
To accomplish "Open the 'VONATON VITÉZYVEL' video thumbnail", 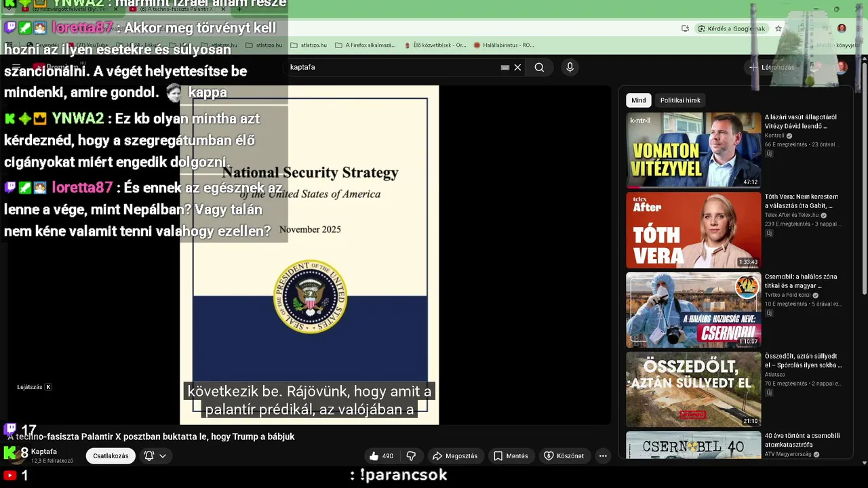I will (693, 150).
